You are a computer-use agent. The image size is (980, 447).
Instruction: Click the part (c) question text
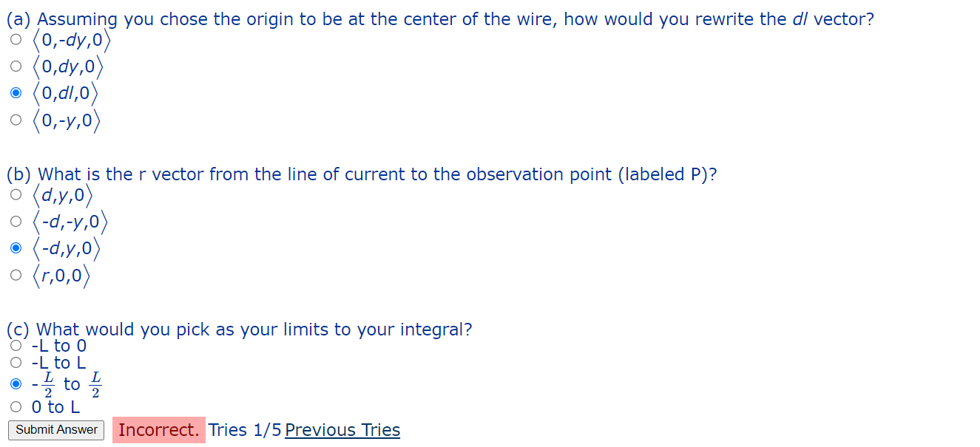pos(237,330)
